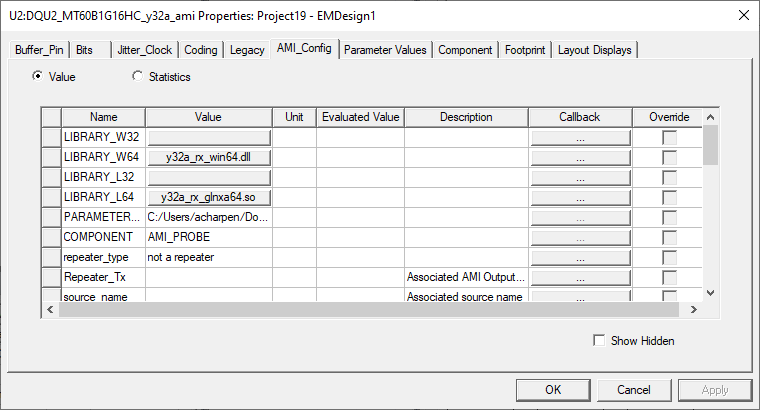Open the LIBRARY_W64 callback ellipsis button
Viewport: 760px width, 410px height.
[x=581, y=158]
